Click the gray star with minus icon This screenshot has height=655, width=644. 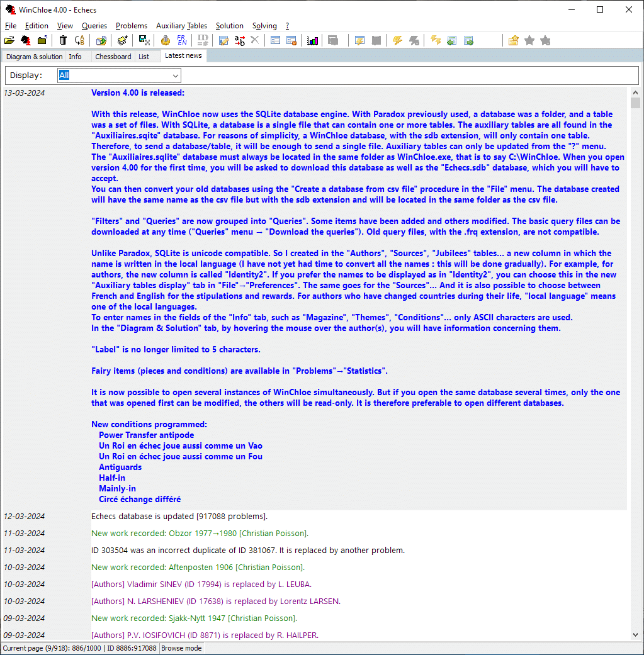point(545,40)
